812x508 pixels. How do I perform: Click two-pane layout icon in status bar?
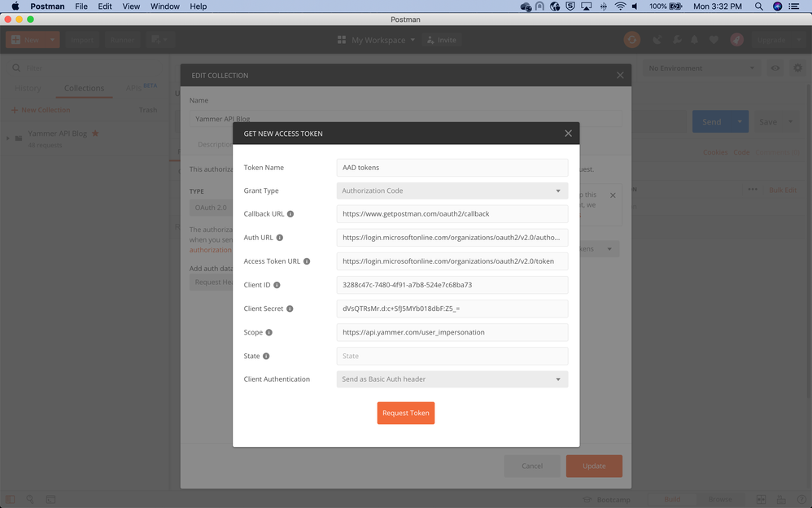(x=761, y=499)
